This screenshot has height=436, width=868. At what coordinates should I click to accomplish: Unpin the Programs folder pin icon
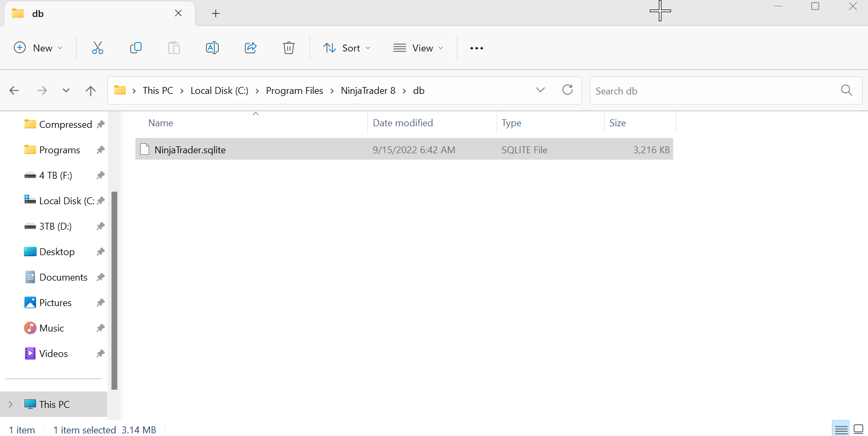(x=100, y=150)
